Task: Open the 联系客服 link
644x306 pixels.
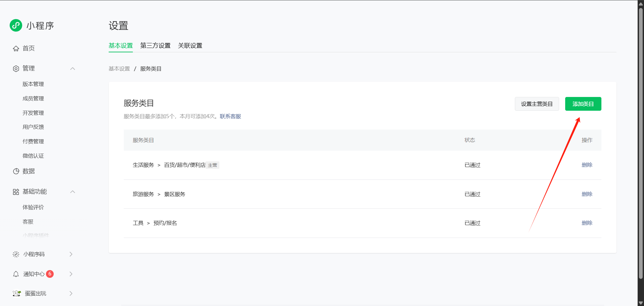Action: pyautogui.click(x=230, y=116)
